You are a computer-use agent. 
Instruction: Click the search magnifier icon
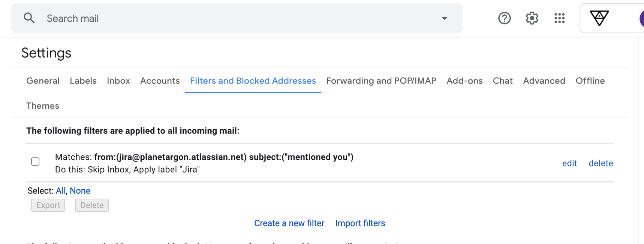click(29, 18)
